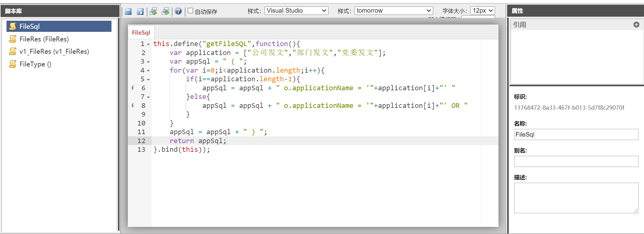Click the v1_FileRes script icon
The height and width of the screenshot is (234, 644).
[x=13, y=51]
